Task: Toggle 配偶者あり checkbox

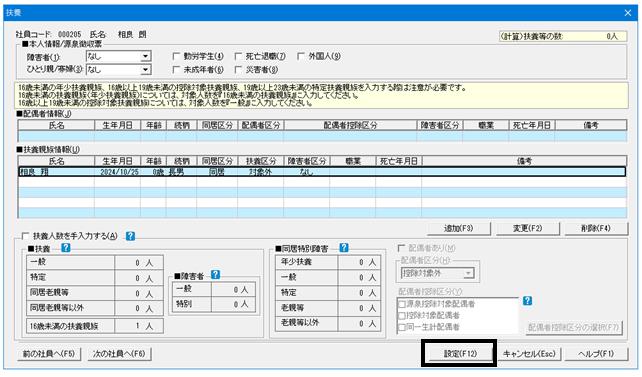Action: [x=401, y=248]
